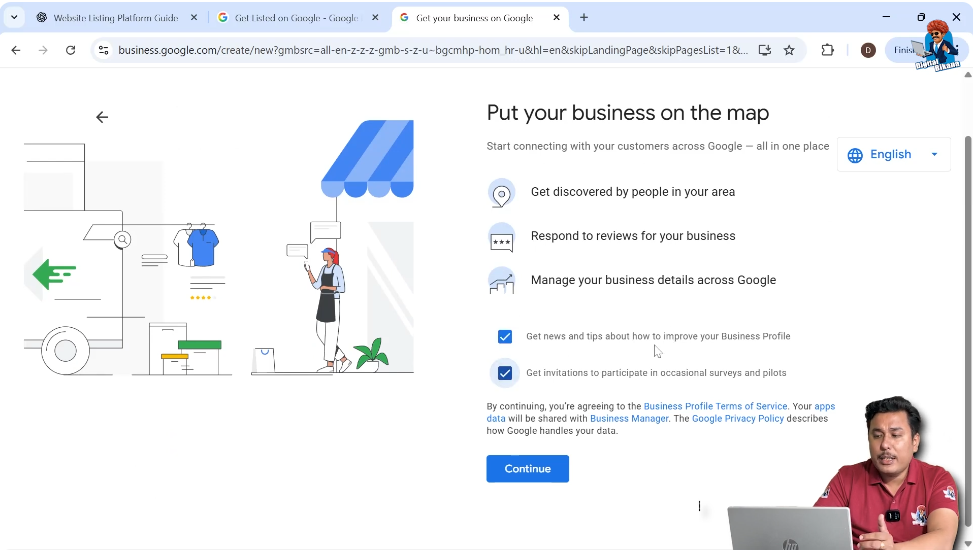The height and width of the screenshot is (553, 973).
Task: Click browser forward navigation arrow
Action: 43,50
